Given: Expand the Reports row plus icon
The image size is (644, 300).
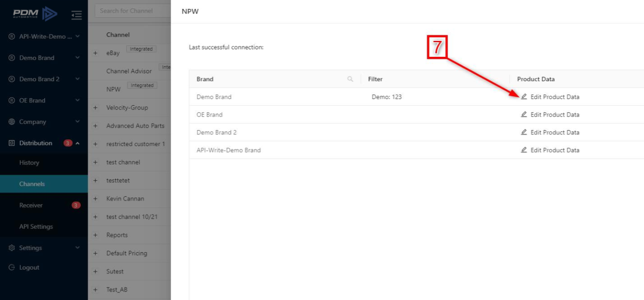Looking at the screenshot, I should click(95, 235).
